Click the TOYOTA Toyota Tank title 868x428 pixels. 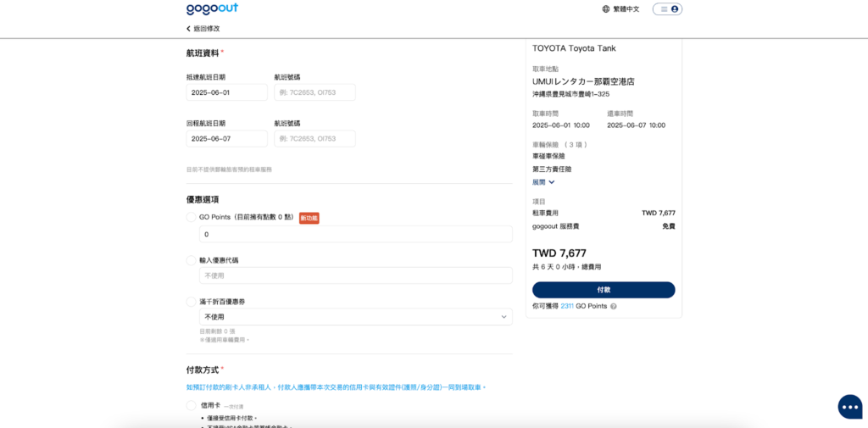click(x=574, y=48)
